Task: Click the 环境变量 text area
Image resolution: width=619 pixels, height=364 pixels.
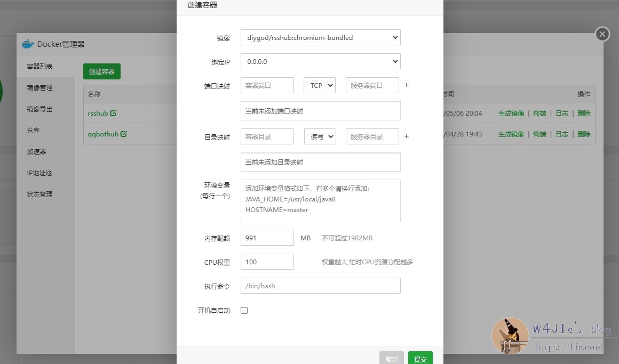Action: pyautogui.click(x=320, y=200)
